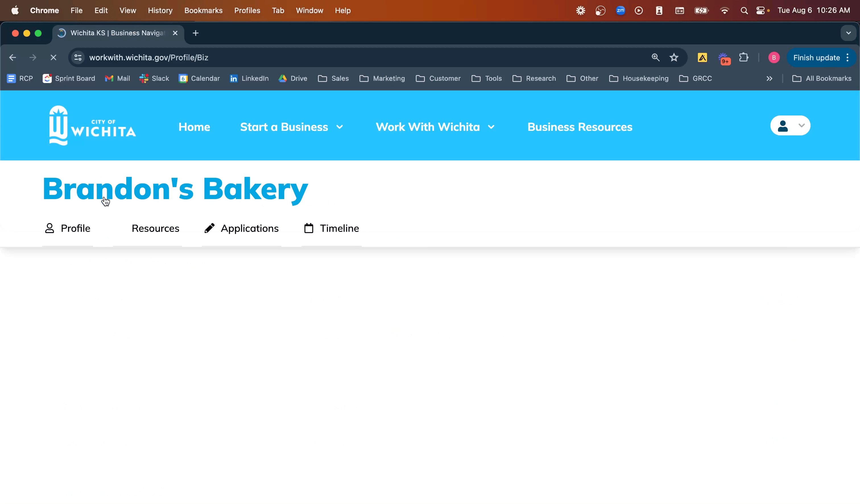The height and width of the screenshot is (504, 860).
Task: Select the Resources tab
Action: tap(155, 228)
